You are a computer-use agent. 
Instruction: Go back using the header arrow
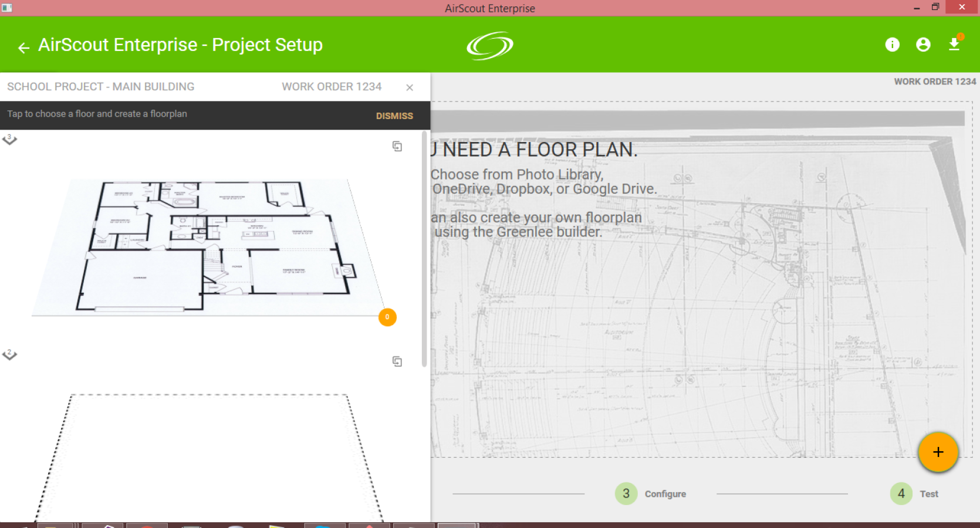[x=23, y=48]
